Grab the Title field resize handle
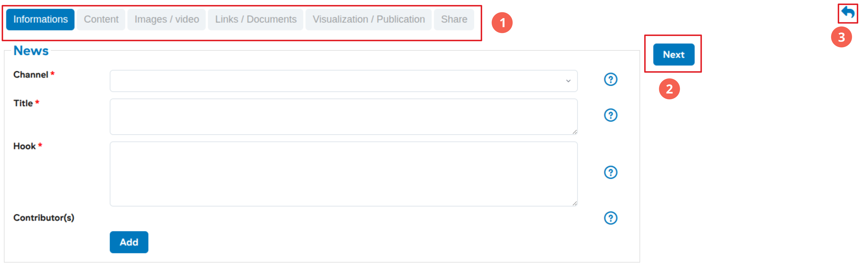 point(575,132)
